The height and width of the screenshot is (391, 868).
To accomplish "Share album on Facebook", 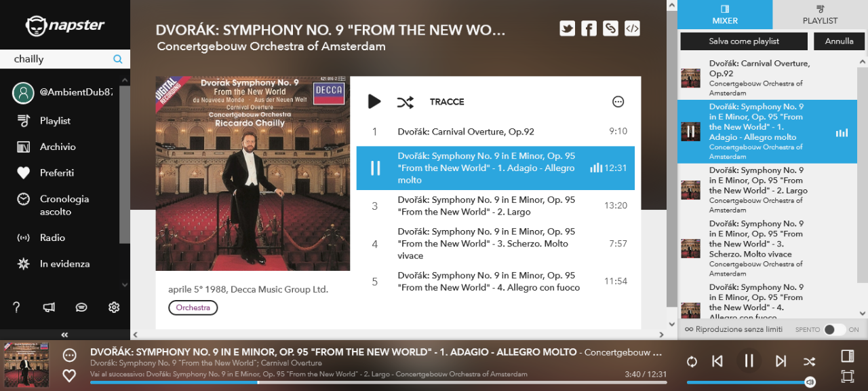I will [x=589, y=29].
